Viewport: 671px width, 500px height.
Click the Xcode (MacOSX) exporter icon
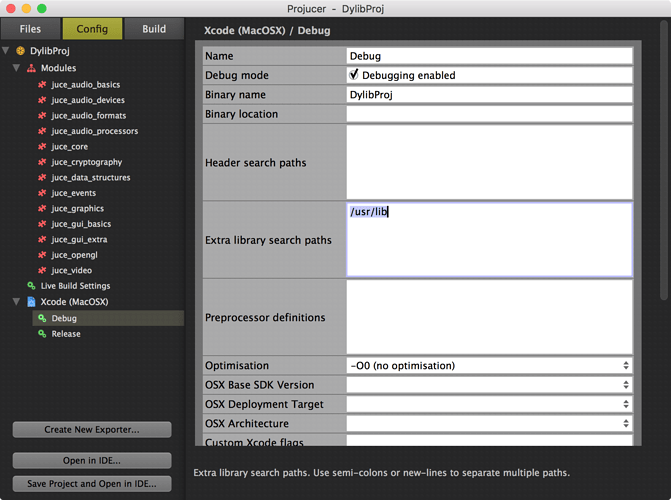coord(31,302)
